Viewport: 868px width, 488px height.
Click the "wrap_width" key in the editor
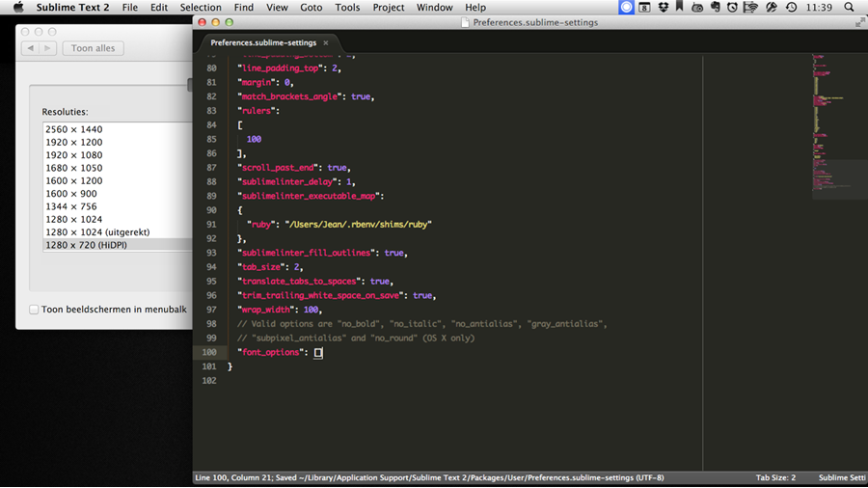(266, 310)
